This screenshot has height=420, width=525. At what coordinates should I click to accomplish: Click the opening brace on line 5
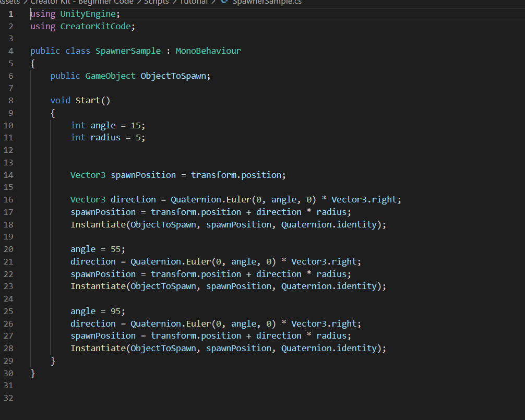pos(33,63)
